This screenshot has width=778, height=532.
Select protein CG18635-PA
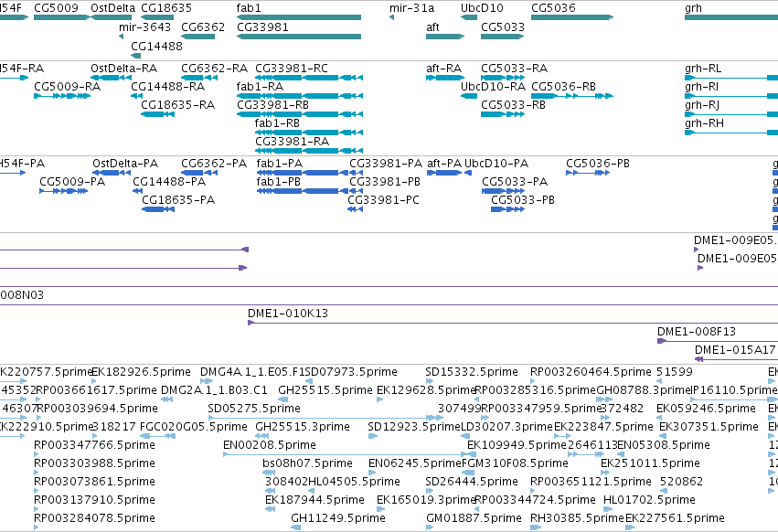158,209
